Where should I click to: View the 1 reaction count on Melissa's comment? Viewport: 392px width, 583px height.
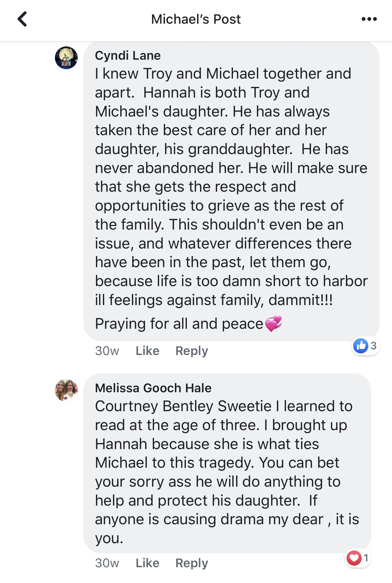[x=366, y=558]
